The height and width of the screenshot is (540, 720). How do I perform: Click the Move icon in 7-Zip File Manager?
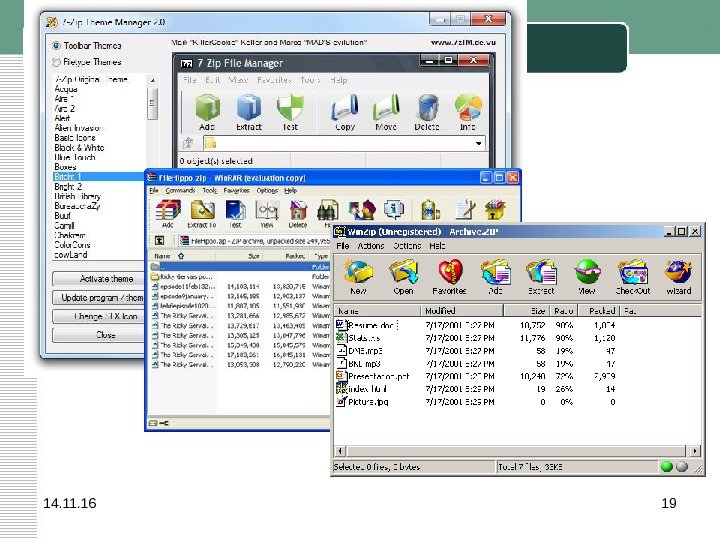(x=386, y=108)
